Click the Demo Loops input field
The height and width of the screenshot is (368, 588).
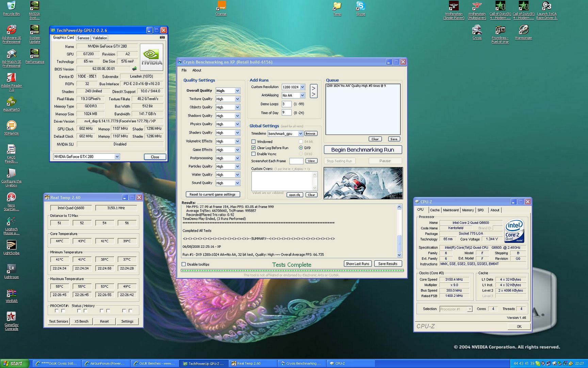tap(287, 104)
